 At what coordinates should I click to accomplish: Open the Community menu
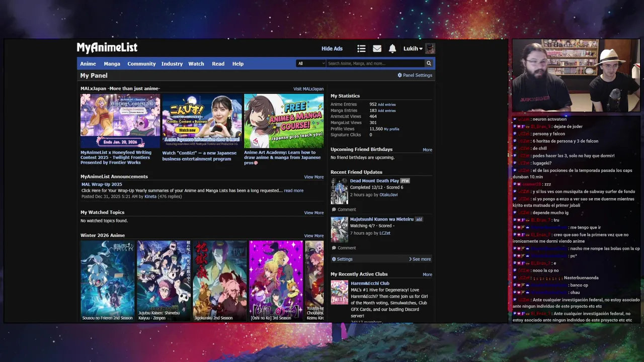[x=141, y=64]
